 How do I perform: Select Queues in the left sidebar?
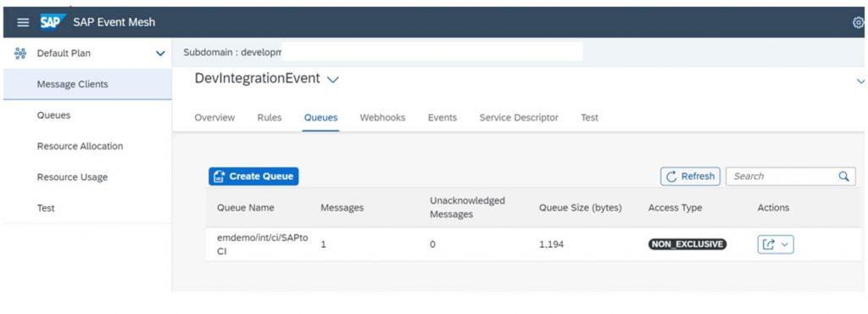tap(53, 115)
